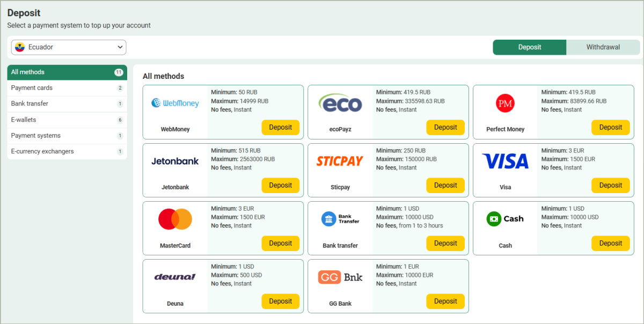644x324 pixels.
Task: Choose the GG Bnk logo
Action: click(340, 277)
